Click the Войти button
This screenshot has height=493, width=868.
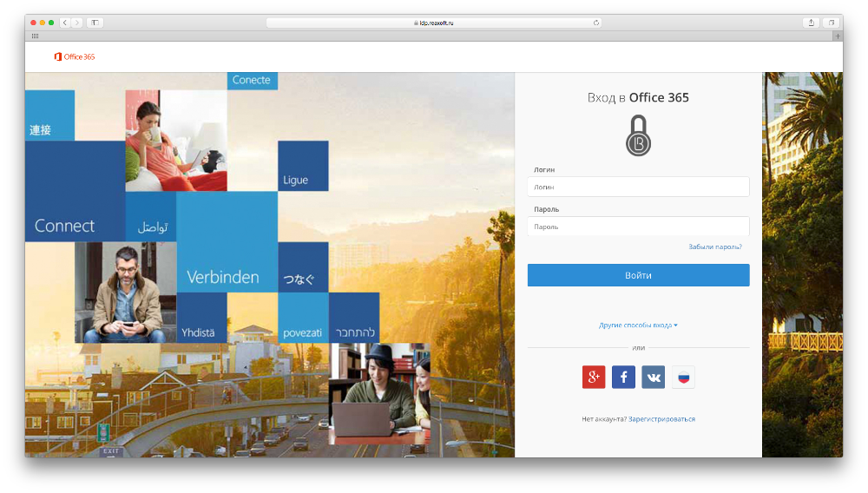(638, 275)
